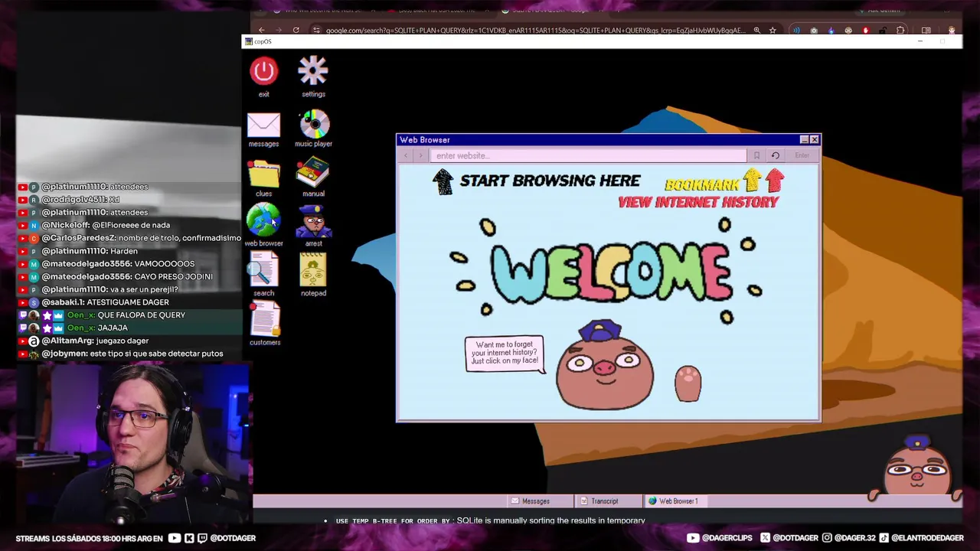The image size is (980, 551).
Task: Click the bookmark icon in Web Browser toolbar
Action: 756,155
